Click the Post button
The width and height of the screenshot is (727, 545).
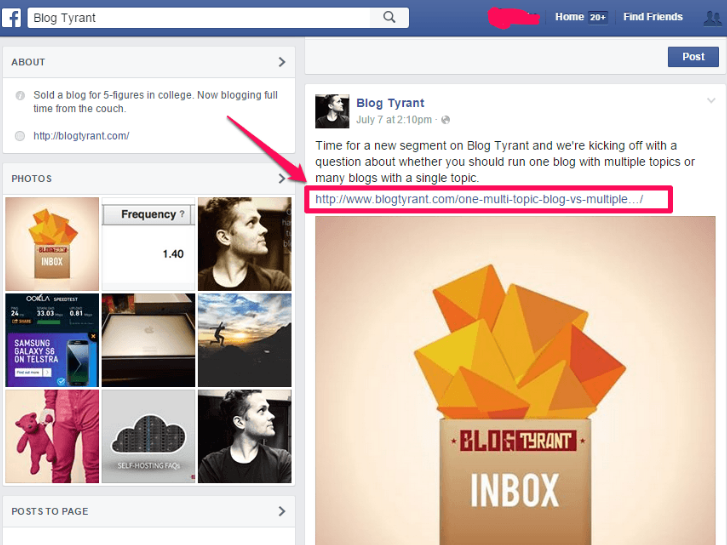(693, 57)
